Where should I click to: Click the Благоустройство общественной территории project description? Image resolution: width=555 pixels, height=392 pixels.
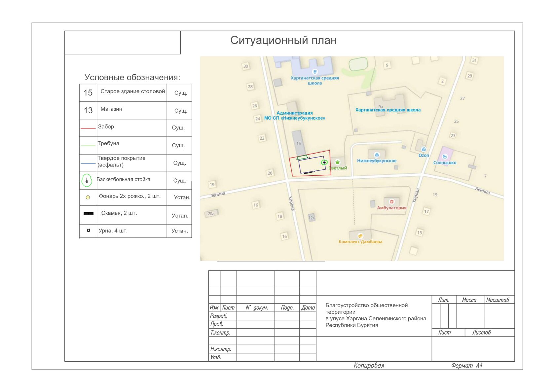pyautogui.click(x=376, y=315)
